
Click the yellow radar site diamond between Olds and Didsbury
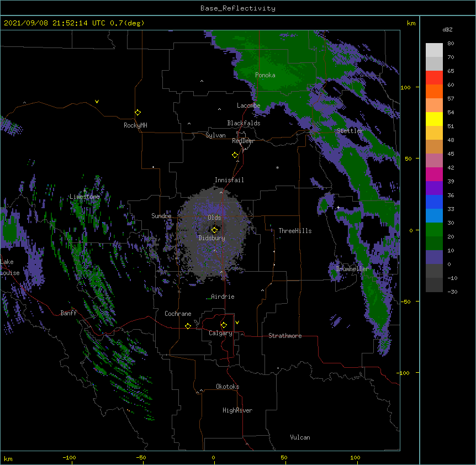(214, 230)
